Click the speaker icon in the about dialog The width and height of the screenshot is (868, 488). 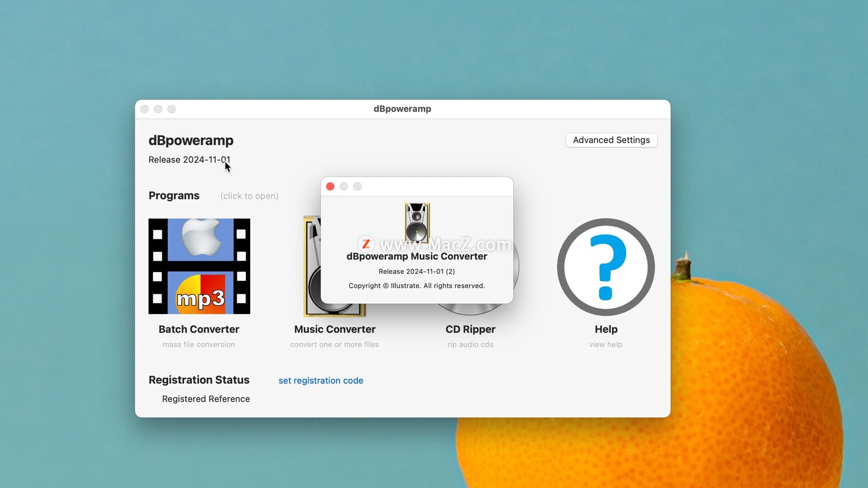[x=417, y=222]
